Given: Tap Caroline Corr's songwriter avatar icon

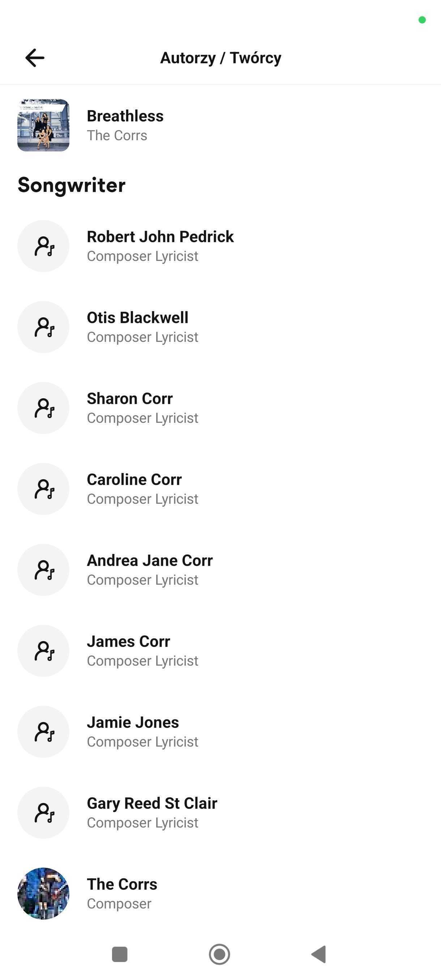Looking at the screenshot, I should [43, 489].
